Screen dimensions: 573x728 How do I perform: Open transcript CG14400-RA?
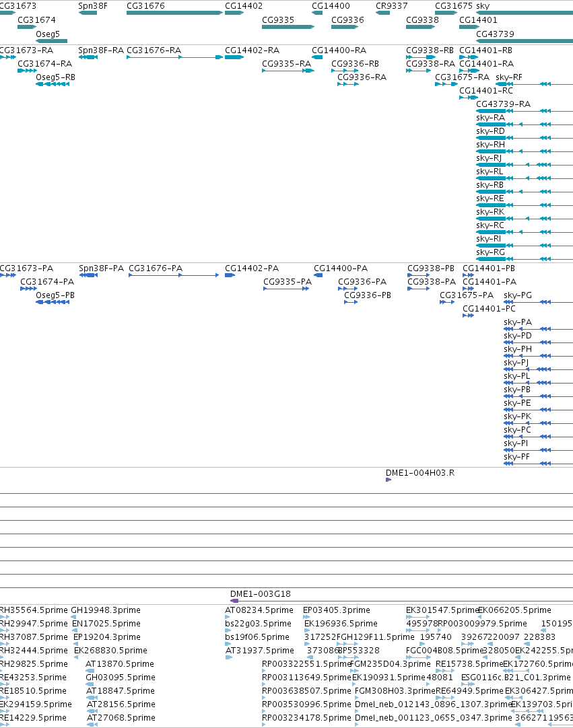[317, 57]
